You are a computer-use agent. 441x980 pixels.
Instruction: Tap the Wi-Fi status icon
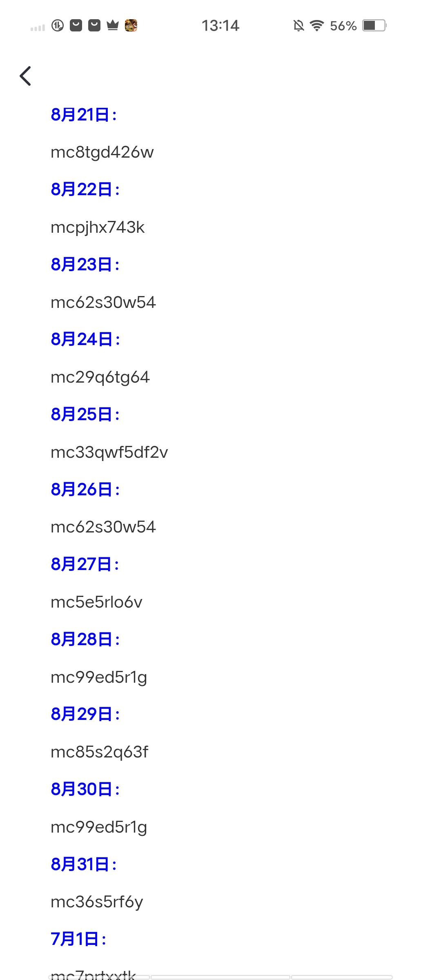[316, 26]
